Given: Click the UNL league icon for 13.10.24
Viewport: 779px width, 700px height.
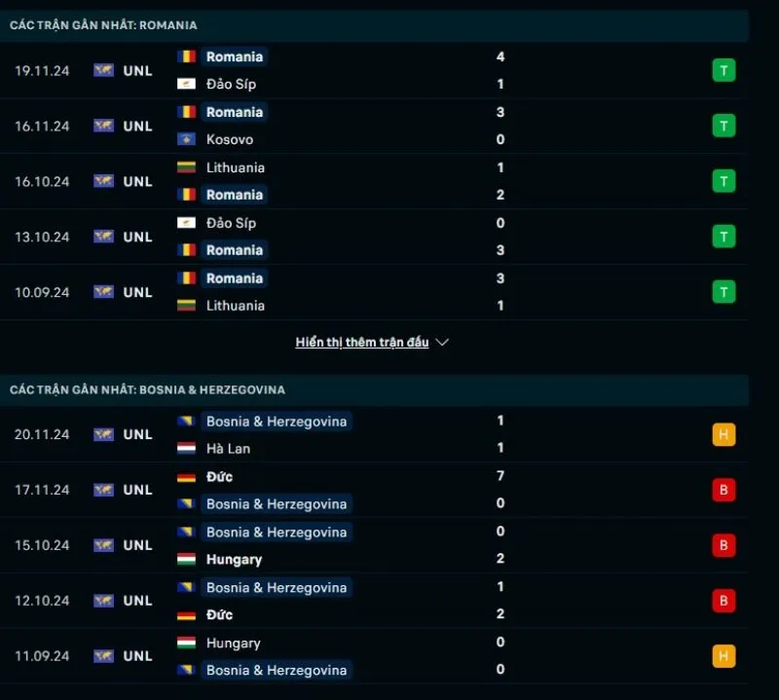Looking at the screenshot, I should 103,237.
